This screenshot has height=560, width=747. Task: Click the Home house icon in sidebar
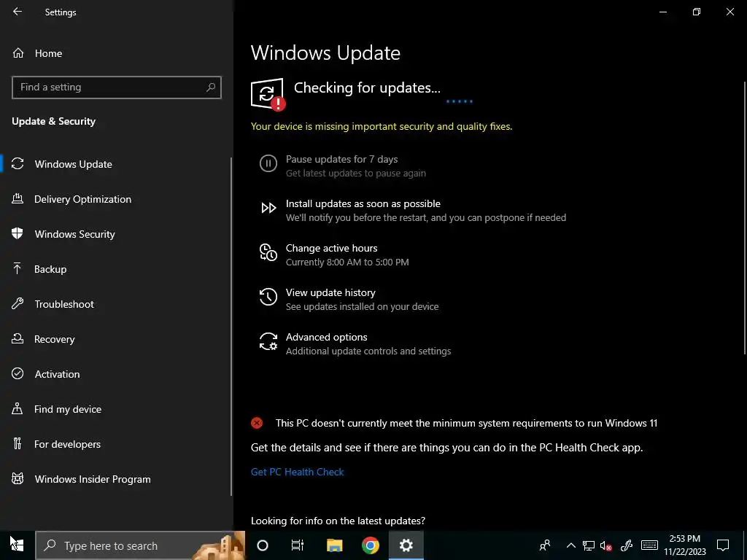(x=18, y=52)
